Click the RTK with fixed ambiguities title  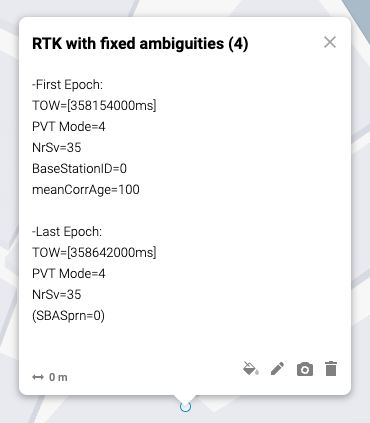click(x=140, y=44)
